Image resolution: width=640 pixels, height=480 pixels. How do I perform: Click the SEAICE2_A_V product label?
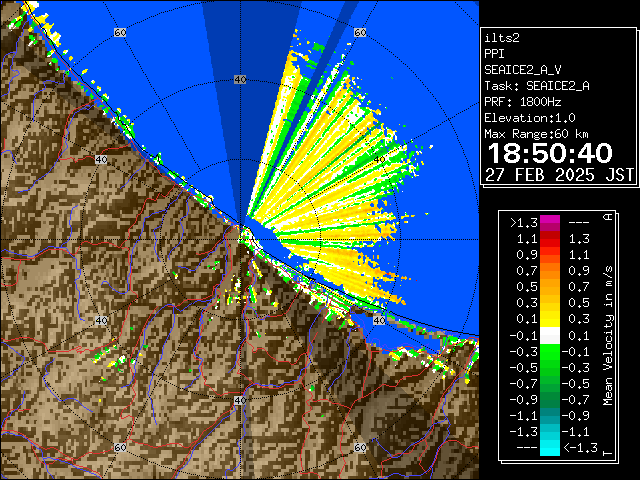[522, 70]
